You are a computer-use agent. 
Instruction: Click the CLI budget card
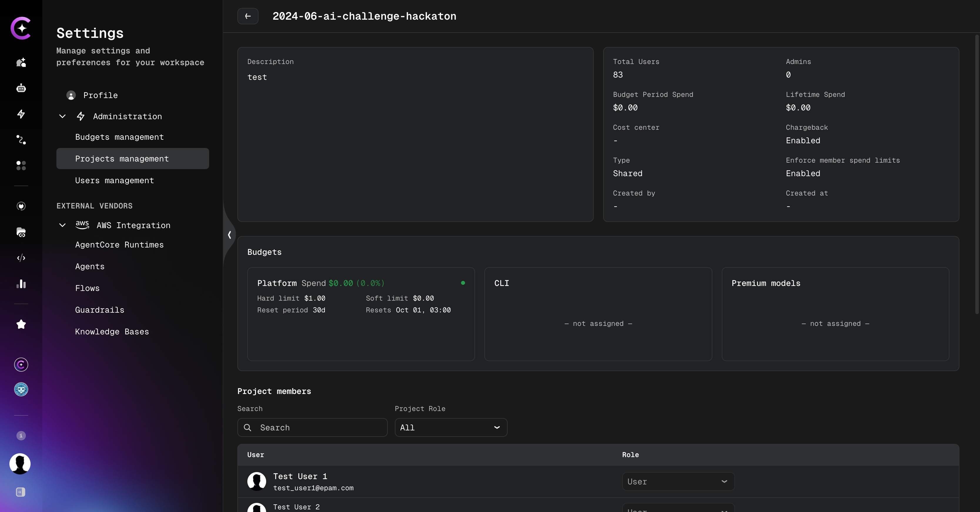[x=598, y=314]
